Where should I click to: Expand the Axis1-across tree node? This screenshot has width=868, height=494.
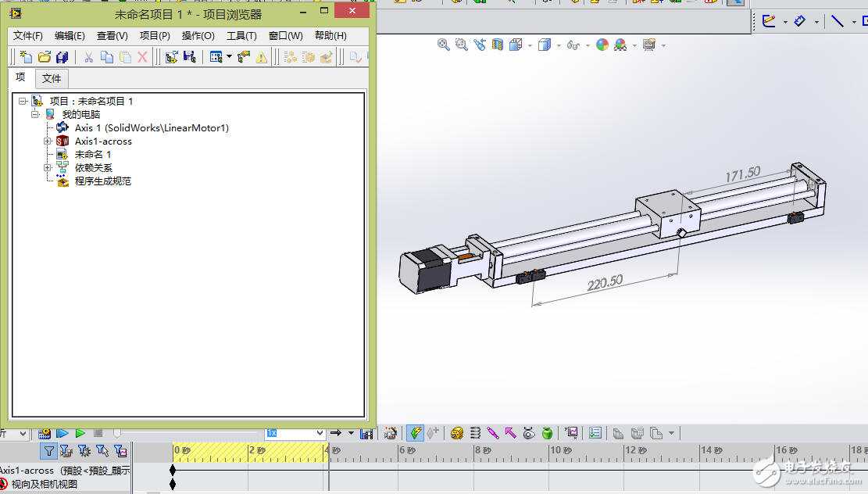[48, 141]
